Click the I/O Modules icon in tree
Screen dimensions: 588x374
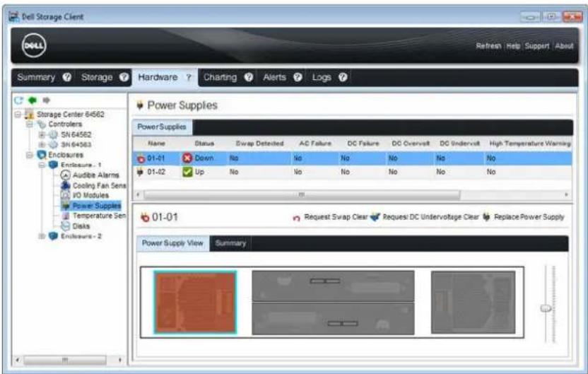[x=65, y=195]
